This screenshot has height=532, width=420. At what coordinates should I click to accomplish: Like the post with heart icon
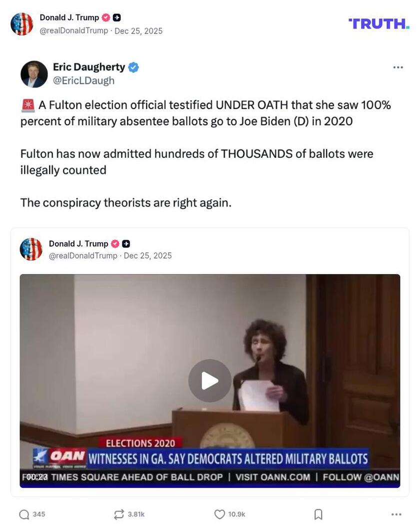[x=219, y=515]
